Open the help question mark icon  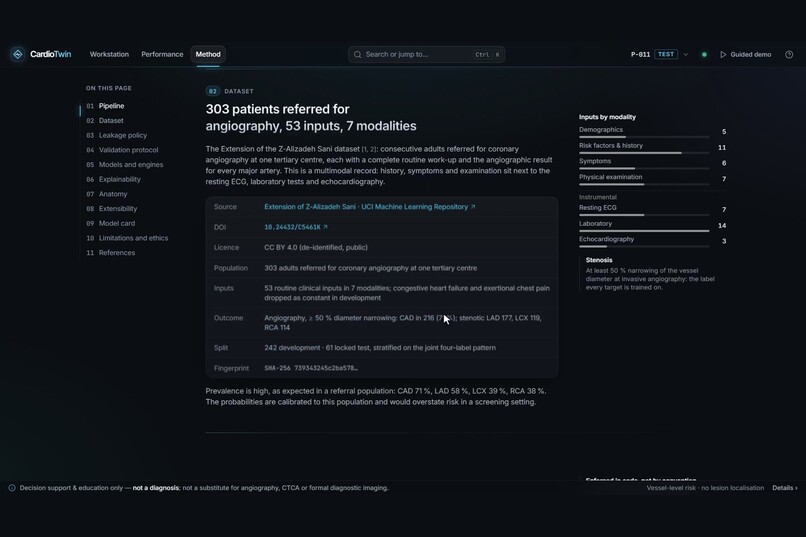[x=789, y=54]
